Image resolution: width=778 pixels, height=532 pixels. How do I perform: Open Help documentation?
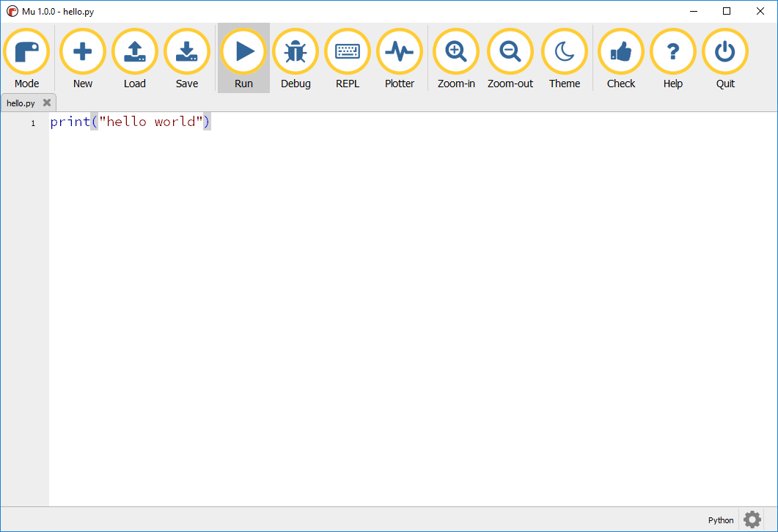tap(673, 52)
